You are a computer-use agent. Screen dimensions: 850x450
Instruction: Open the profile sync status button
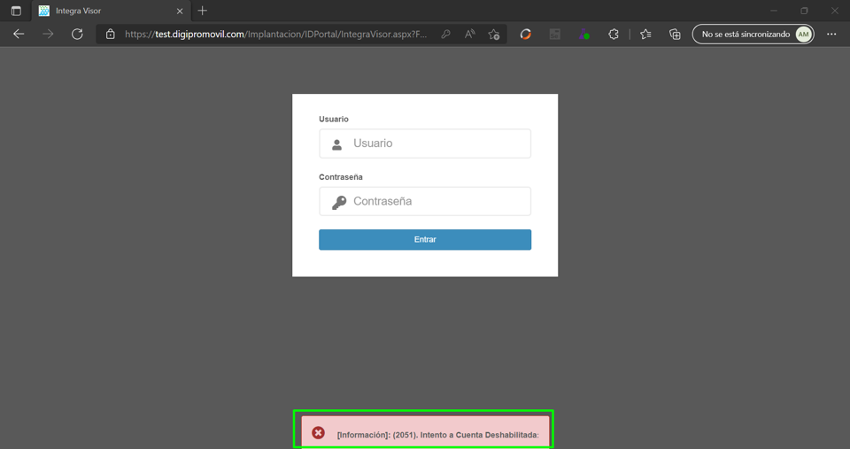point(752,34)
